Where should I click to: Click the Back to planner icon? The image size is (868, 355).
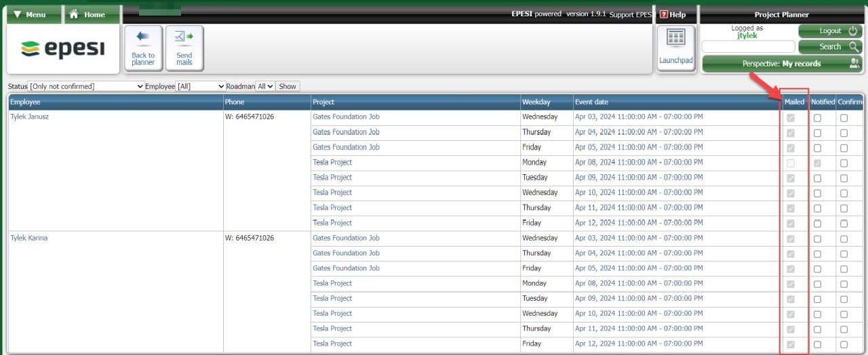pos(143,47)
